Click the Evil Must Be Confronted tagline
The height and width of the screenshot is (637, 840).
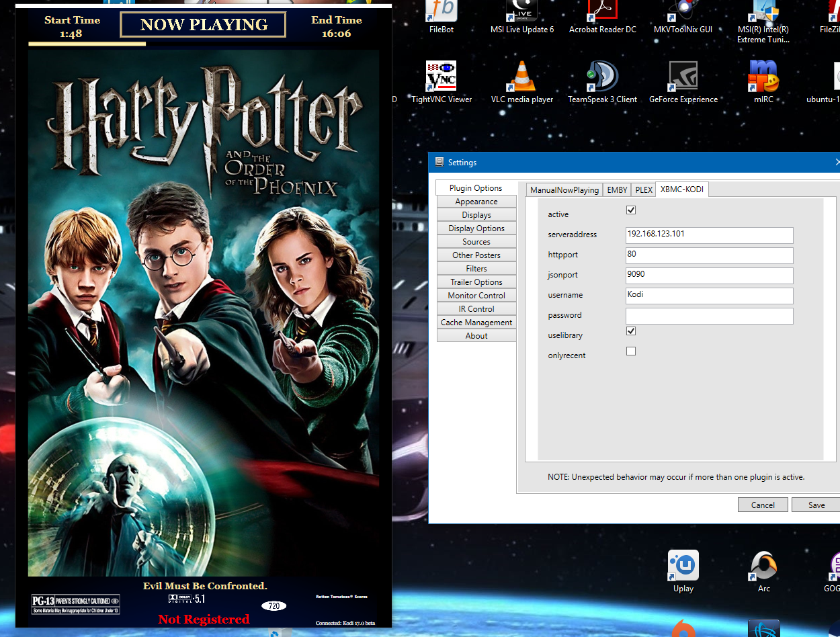click(205, 586)
